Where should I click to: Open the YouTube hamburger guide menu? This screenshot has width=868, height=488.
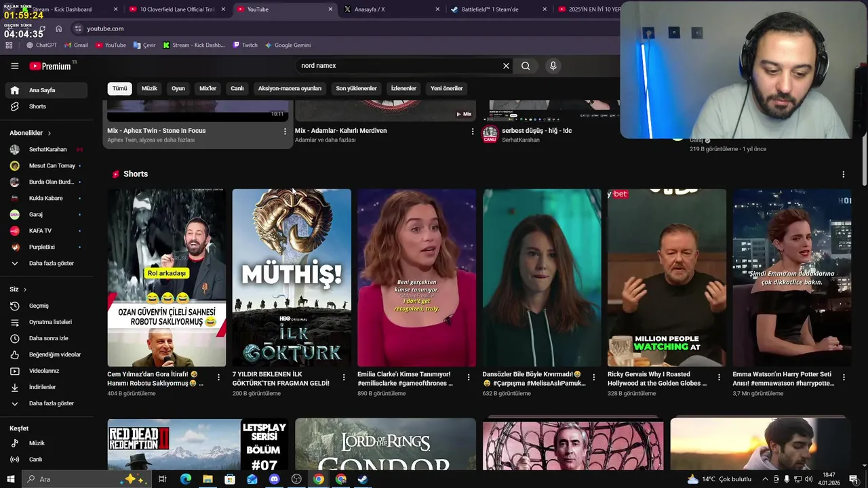14,66
